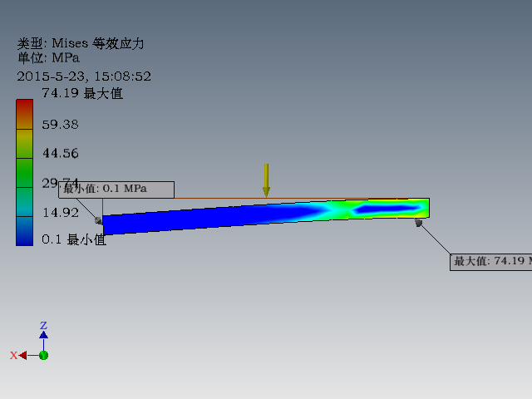532x399 pixels.
Task: Click the legend value 44.56
Action: point(61,153)
